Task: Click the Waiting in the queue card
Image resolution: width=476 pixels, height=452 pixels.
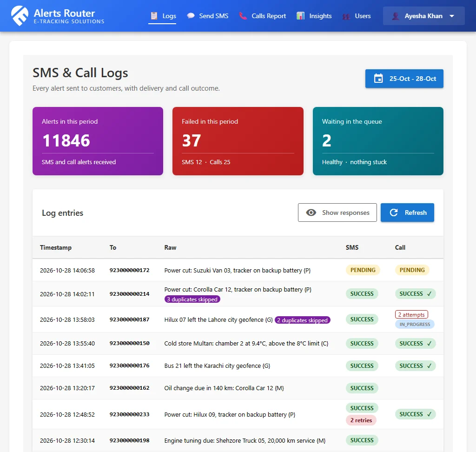Action: click(378, 141)
